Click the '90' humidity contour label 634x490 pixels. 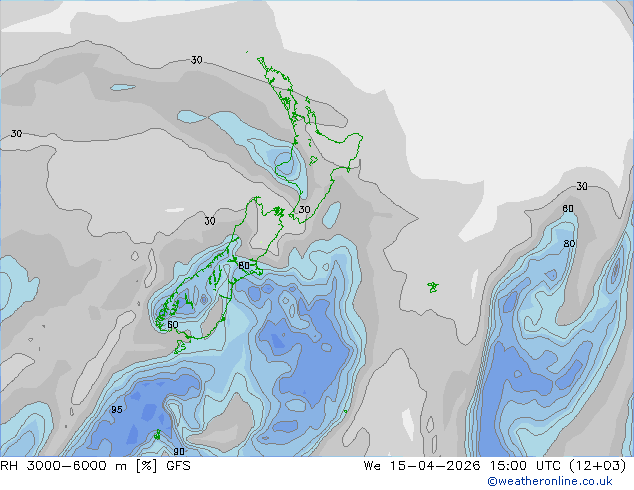pos(179,452)
